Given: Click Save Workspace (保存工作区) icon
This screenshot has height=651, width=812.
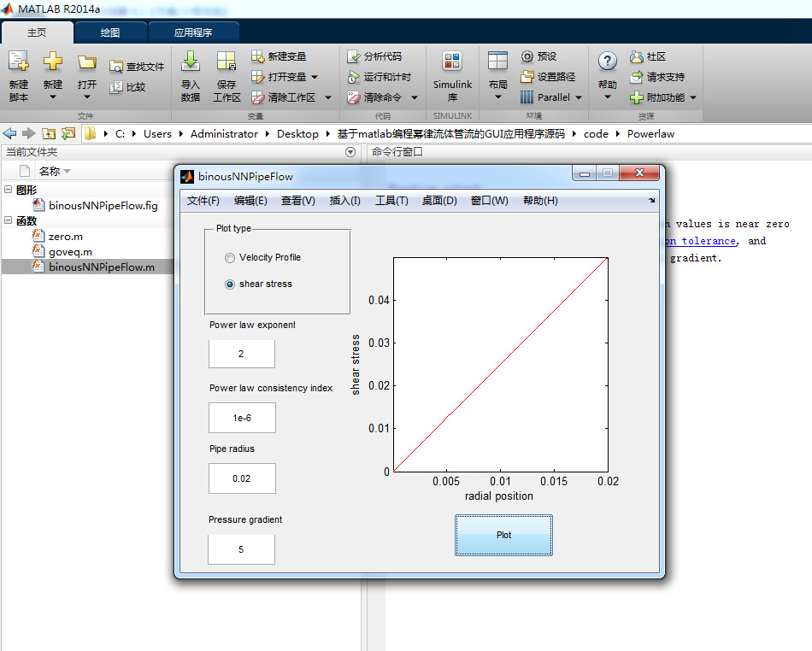Looking at the screenshot, I should (x=227, y=61).
